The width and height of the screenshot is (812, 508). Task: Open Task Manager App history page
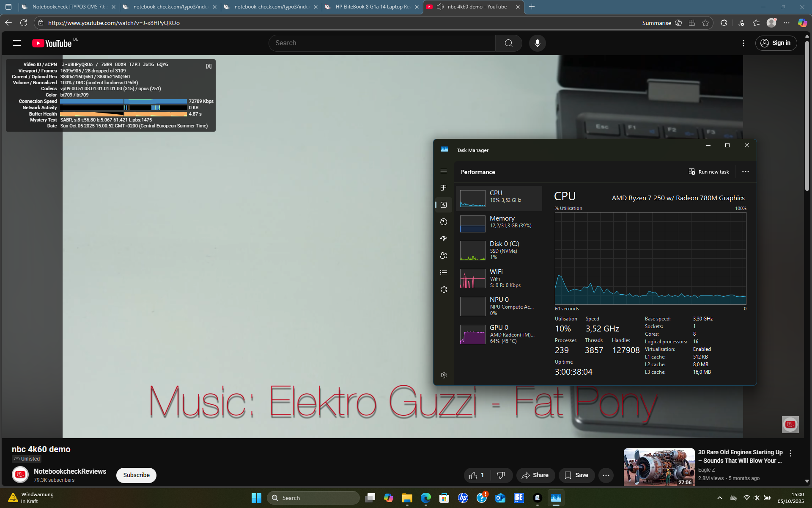444,222
